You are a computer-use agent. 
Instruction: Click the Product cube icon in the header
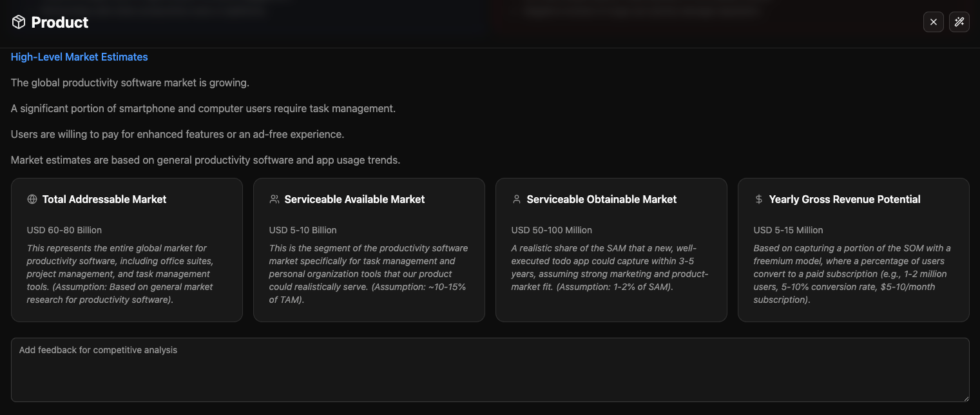click(x=19, y=21)
